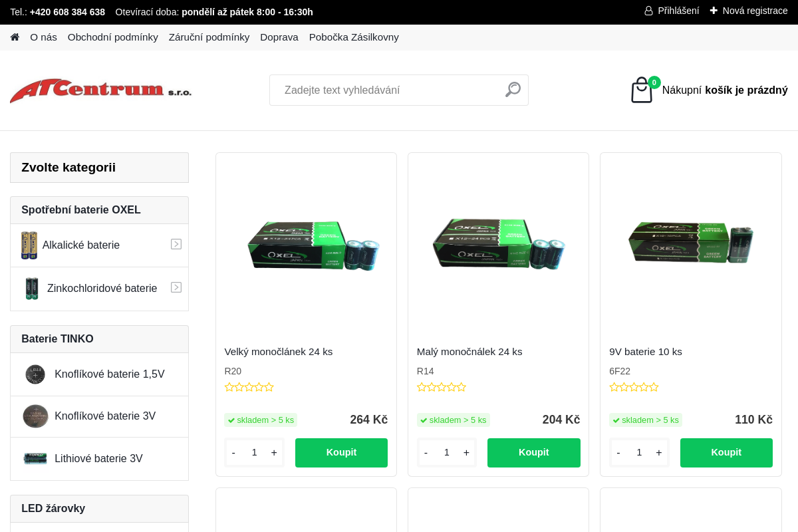Open the shopping cart bag icon
The width and height of the screenshot is (798, 532).
[642, 90]
